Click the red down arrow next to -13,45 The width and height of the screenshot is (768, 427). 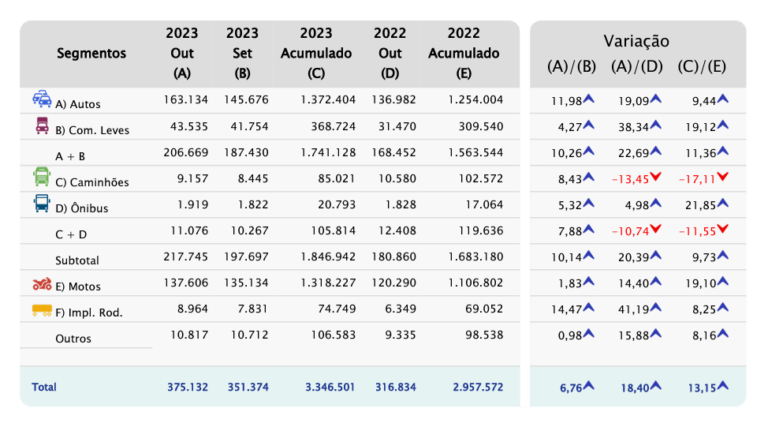(655, 177)
